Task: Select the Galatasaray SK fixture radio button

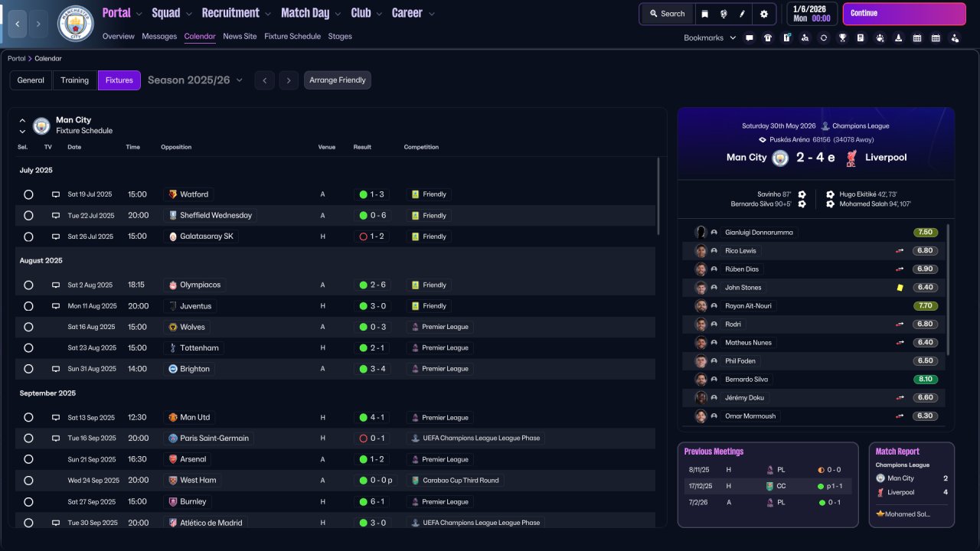Action: pyautogui.click(x=28, y=236)
